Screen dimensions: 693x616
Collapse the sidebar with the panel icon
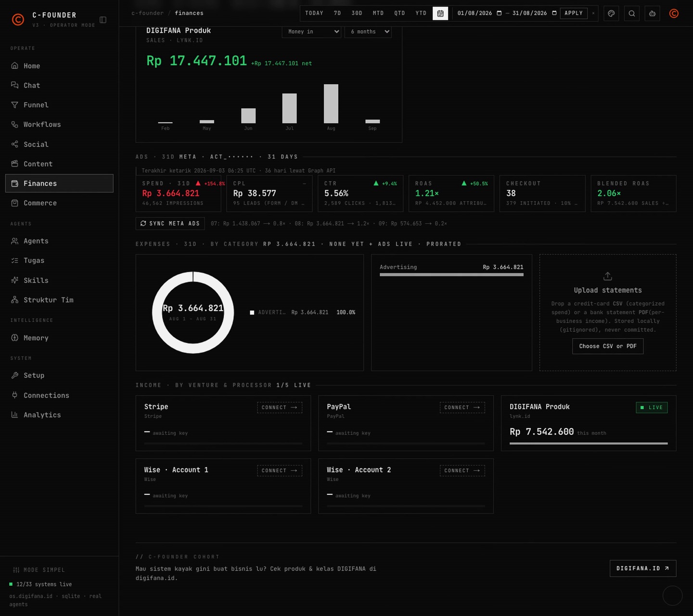103,20
